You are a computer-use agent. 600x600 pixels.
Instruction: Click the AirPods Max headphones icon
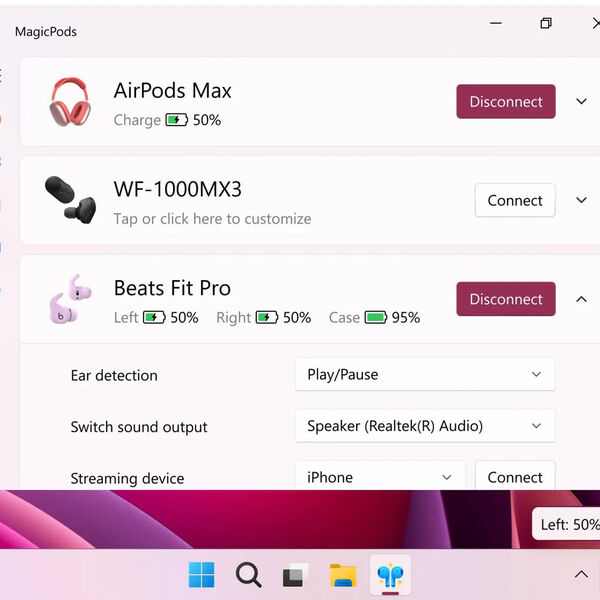[69, 102]
